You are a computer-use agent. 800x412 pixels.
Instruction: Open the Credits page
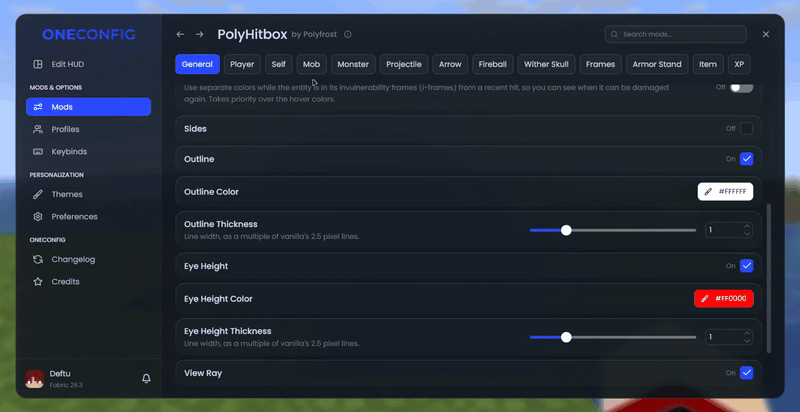tap(88, 282)
